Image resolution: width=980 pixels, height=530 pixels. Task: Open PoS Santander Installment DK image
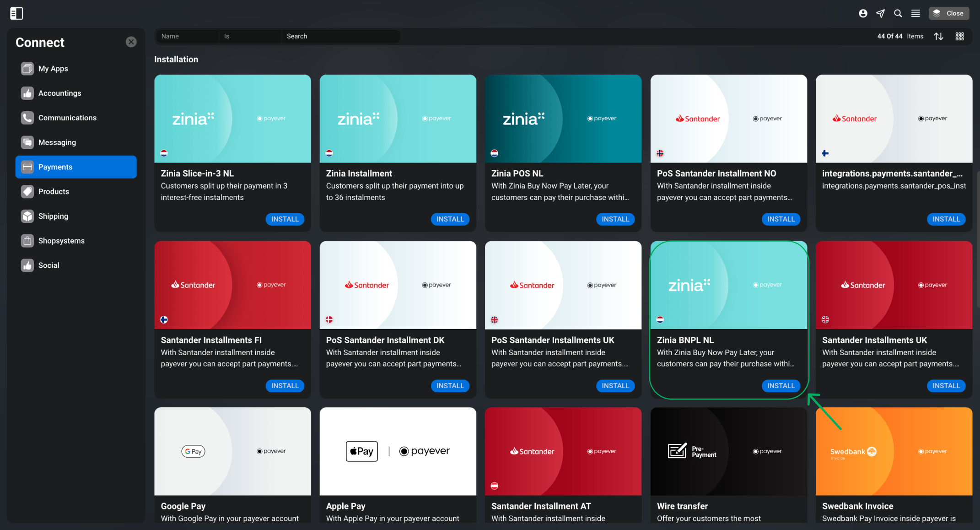click(x=398, y=285)
